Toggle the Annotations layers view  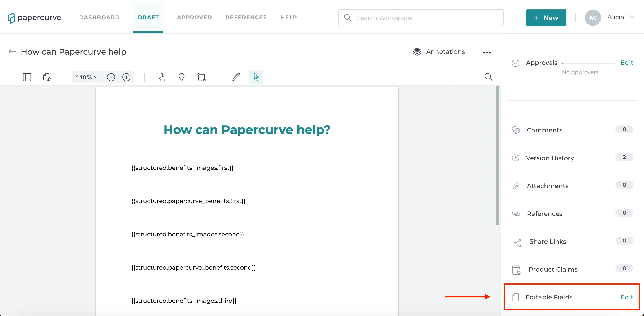439,52
